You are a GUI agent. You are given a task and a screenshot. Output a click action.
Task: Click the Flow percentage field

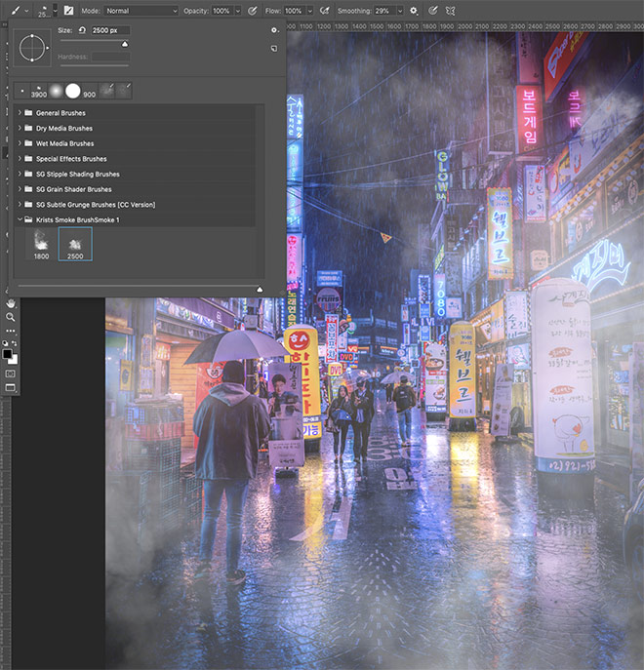click(295, 11)
